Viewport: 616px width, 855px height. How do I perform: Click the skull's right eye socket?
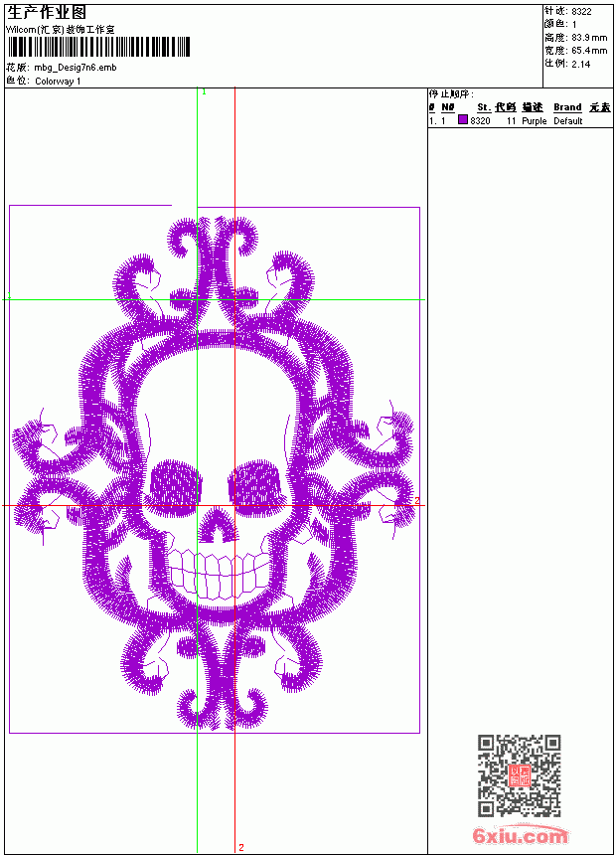[x=256, y=486]
